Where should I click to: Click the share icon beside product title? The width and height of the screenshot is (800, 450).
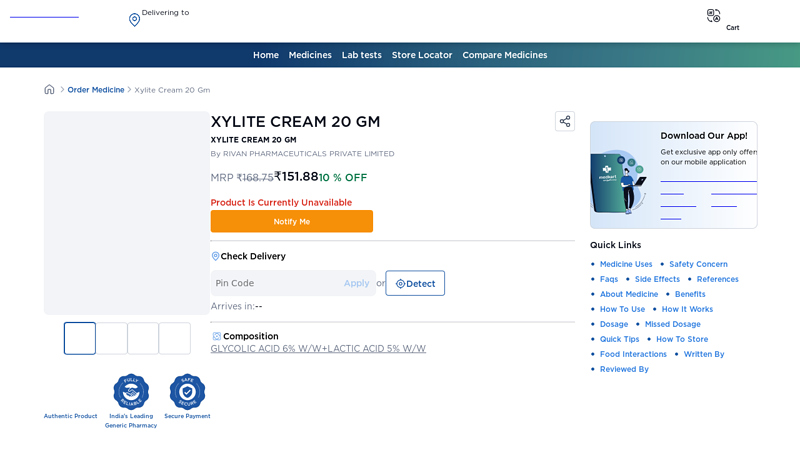click(565, 121)
